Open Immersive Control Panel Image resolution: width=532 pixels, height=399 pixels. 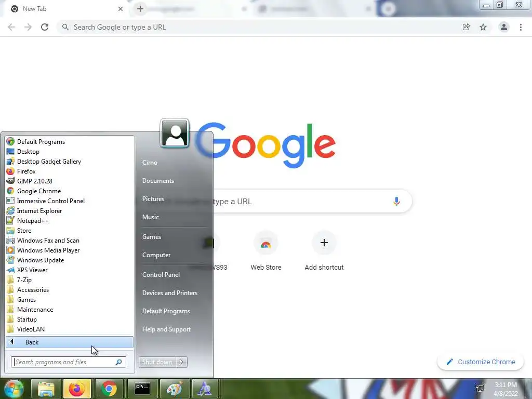pyautogui.click(x=70, y=201)
